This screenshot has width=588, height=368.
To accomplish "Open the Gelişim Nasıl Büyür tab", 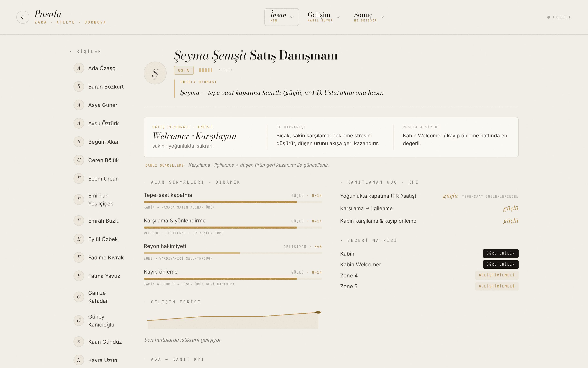I will pos(323,17).
